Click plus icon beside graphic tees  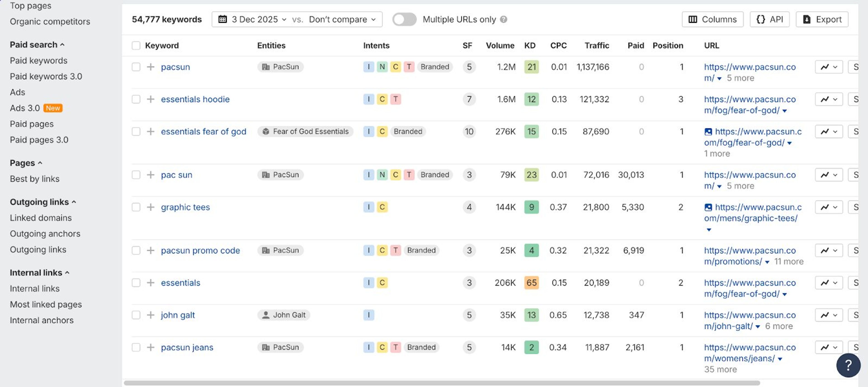(x=151, y=207)
